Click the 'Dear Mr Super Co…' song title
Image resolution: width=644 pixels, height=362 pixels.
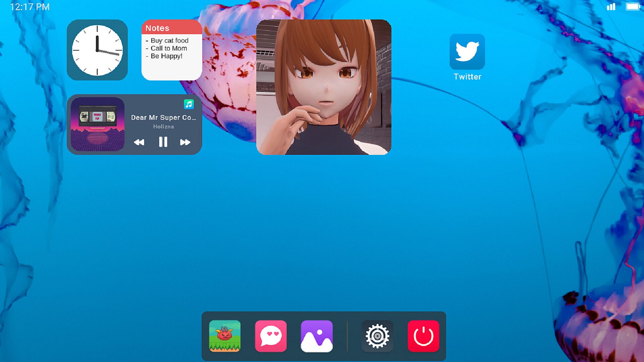163,118
